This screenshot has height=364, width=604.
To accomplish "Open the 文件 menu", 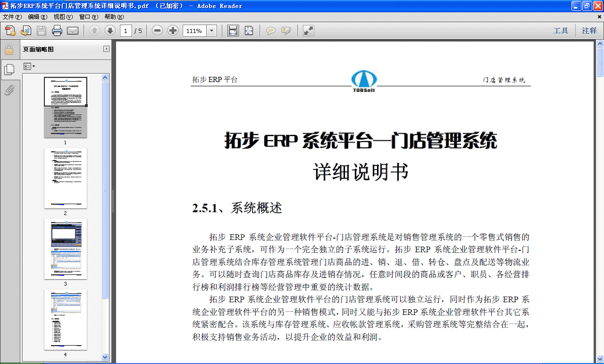I will point(12,17).
